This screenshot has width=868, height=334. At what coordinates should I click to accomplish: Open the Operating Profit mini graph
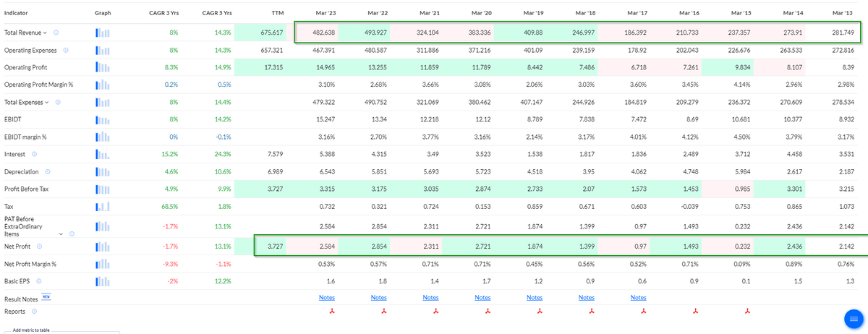coord(103,67)
